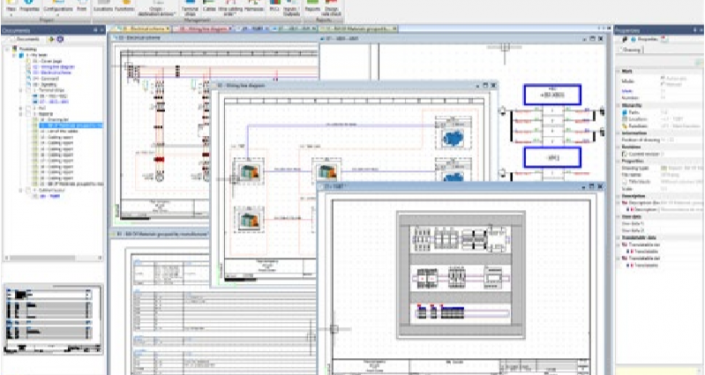Toggle checkbox beside Terminal strips folder

pyautogui.click(x=28, y=90)
